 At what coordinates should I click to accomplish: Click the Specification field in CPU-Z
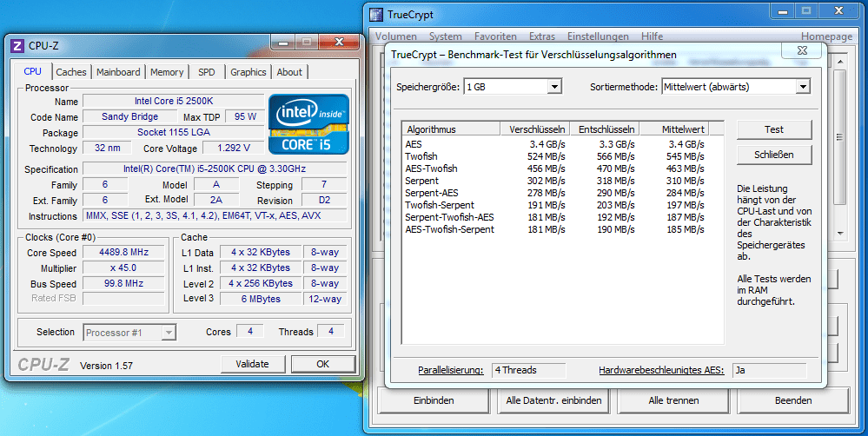(x=215, y=168)
